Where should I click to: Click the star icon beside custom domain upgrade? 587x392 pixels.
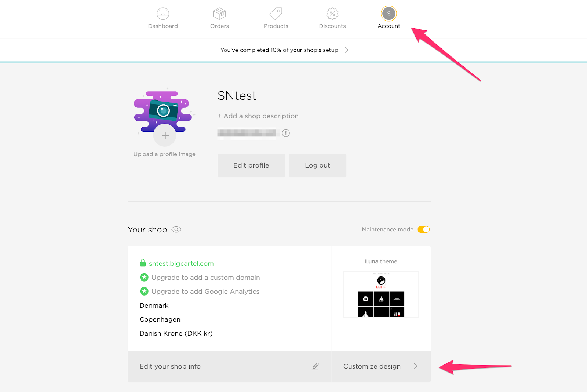point(144,277)
